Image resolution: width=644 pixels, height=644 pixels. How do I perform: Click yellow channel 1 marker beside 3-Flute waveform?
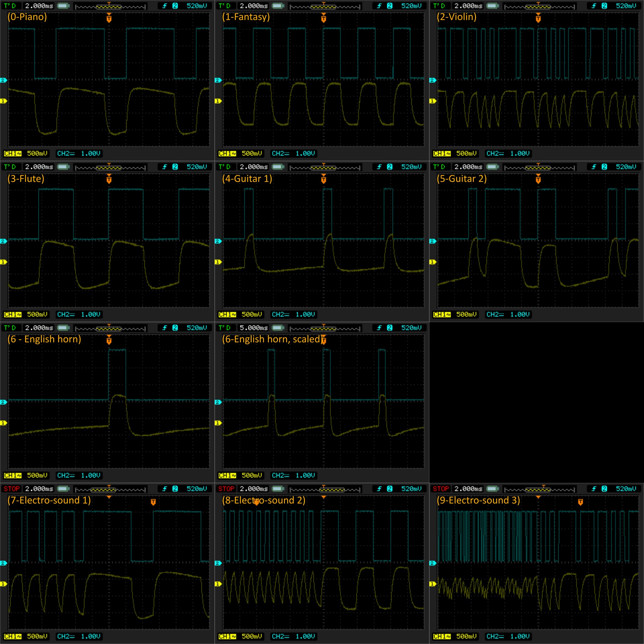(3, 262)
